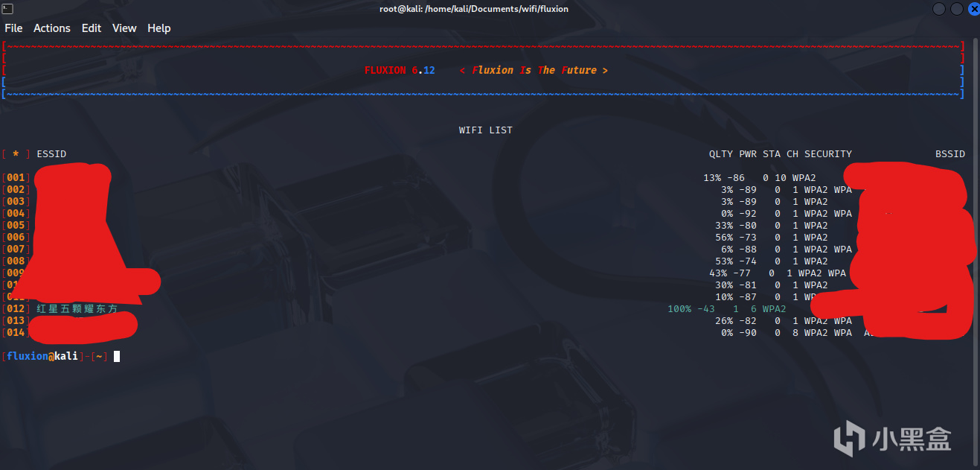Click the terminal icon in the title bar
The image size is (980, 470).
[x=6, y=8]
